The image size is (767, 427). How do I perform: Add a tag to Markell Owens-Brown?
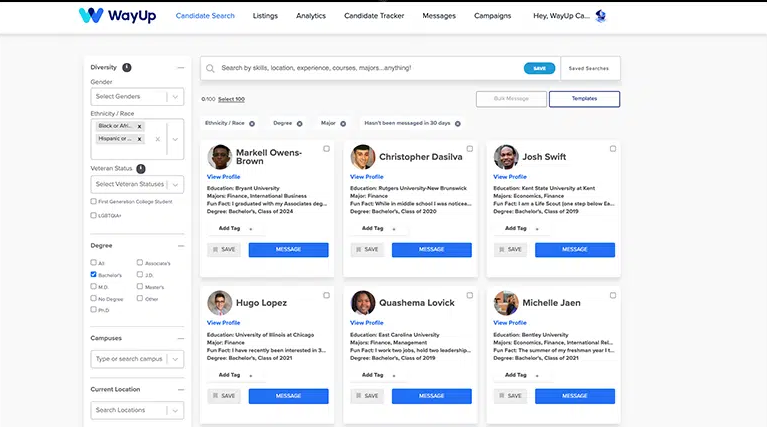235,228
